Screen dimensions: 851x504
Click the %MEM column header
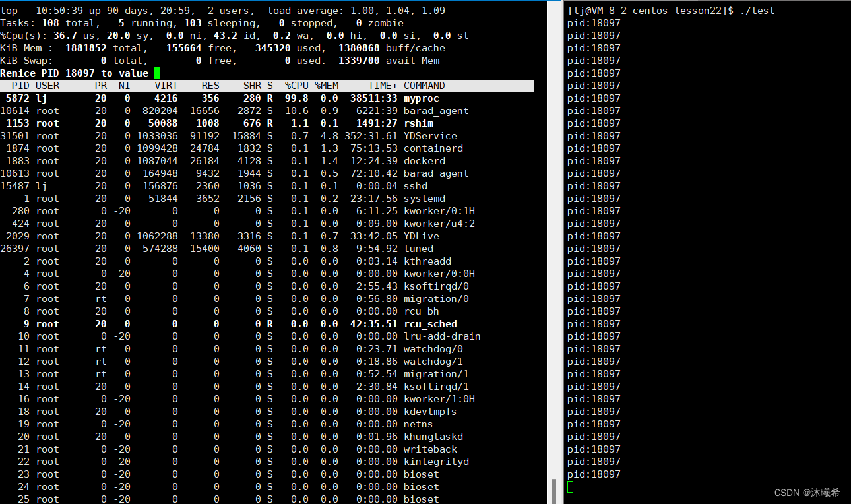pyautogui.click(x=327, y=86)
